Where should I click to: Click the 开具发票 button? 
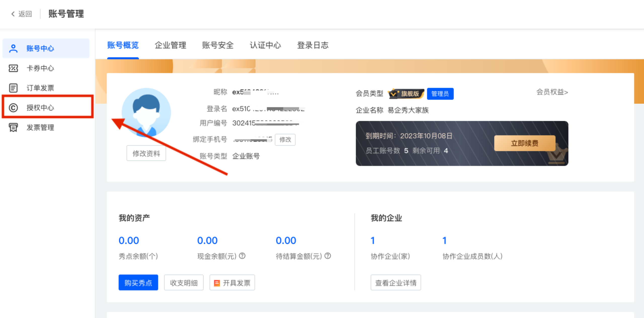pyautogui.click(x=232, y=283)
